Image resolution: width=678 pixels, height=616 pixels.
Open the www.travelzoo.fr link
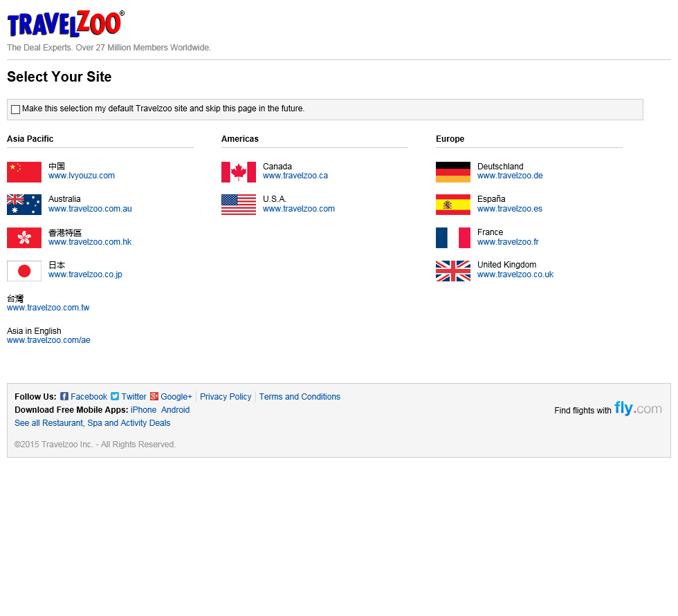(508, 242)
